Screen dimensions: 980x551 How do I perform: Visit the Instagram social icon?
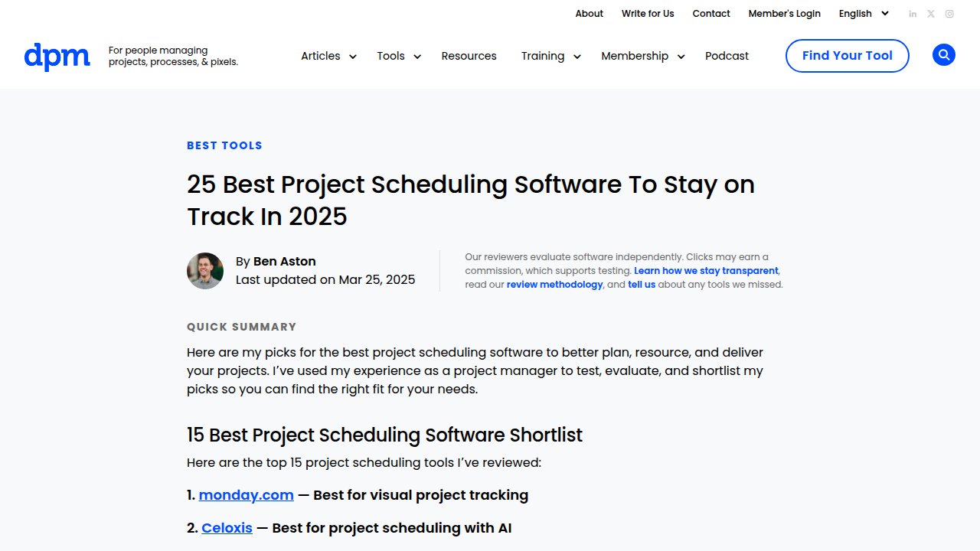pos(949,14)
